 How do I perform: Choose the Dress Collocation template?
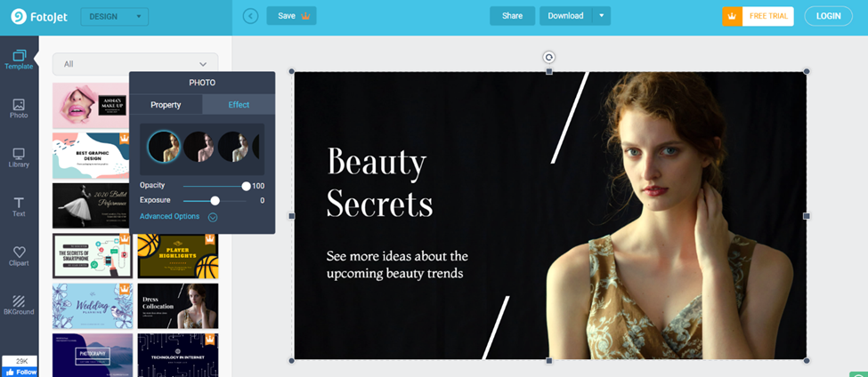pos(178,306)
